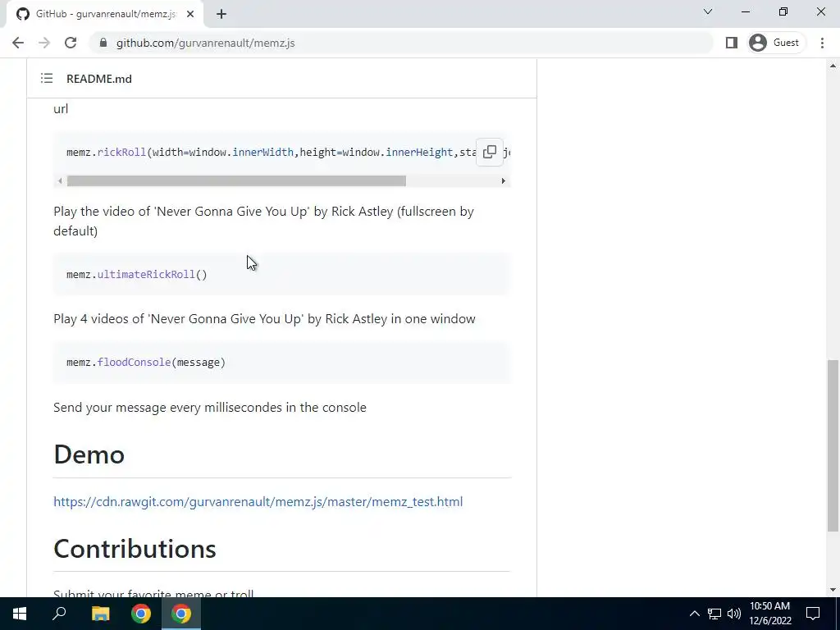Open the memz_test.html demo link
The height and width of the screenshot is (630, 840).
pos(258,502)
